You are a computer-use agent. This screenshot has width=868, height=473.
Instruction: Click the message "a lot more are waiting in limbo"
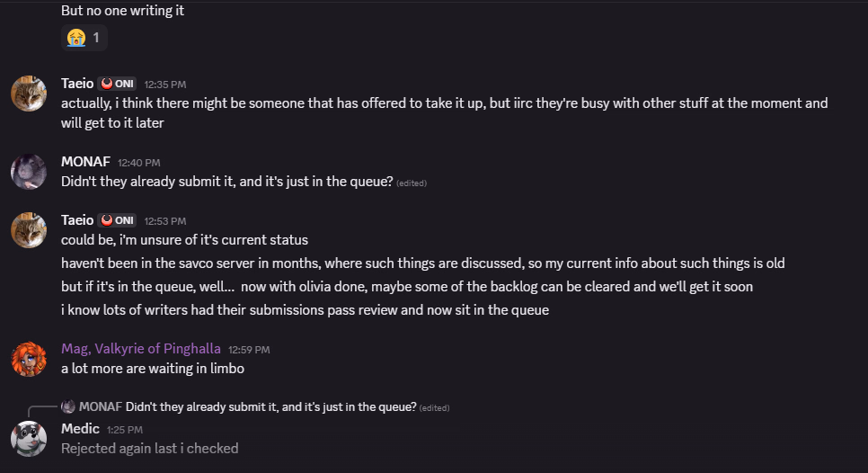click(x=153, y=368)
